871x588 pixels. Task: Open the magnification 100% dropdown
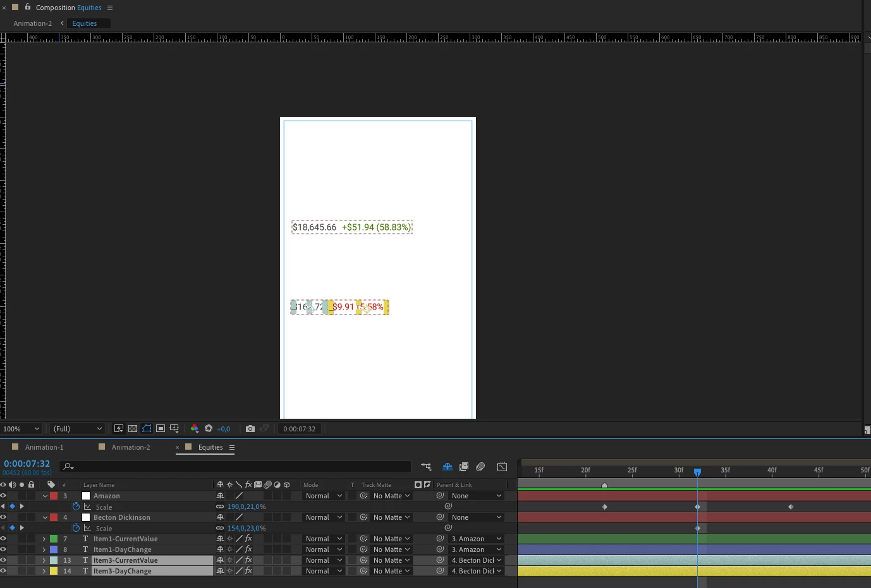click(21, 428)
